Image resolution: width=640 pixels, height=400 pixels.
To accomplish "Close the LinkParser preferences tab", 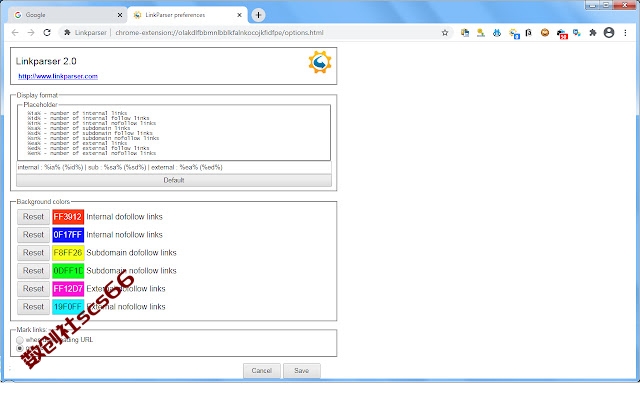I will click(240, 15).
